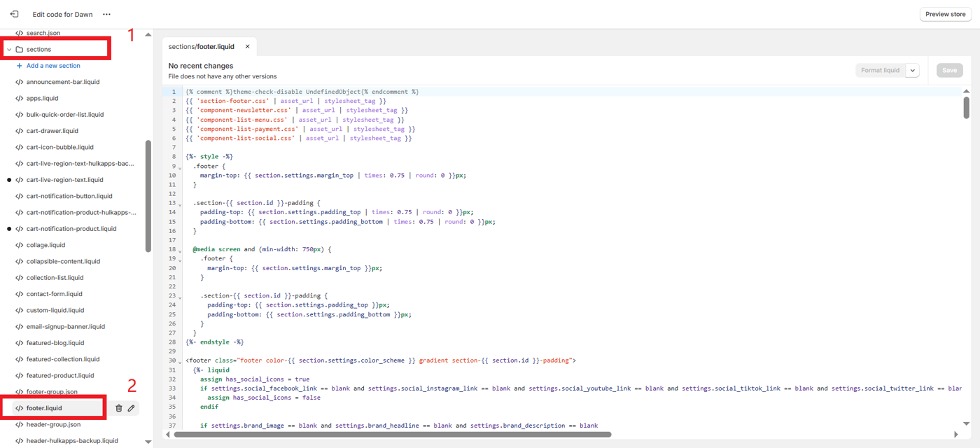
Task: Fold the code block at line 18
Action: (x=180, y=251)
